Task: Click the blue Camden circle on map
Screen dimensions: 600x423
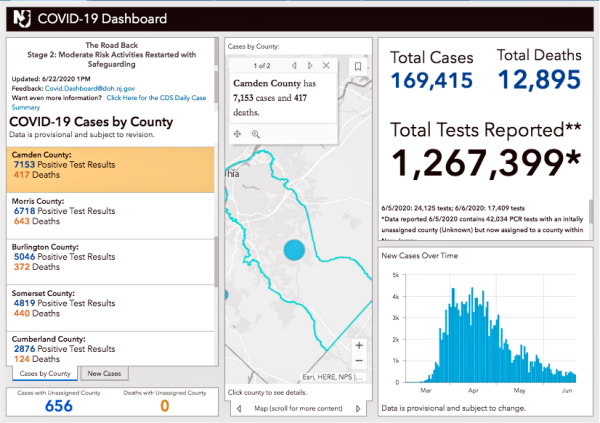Action: 293,249
